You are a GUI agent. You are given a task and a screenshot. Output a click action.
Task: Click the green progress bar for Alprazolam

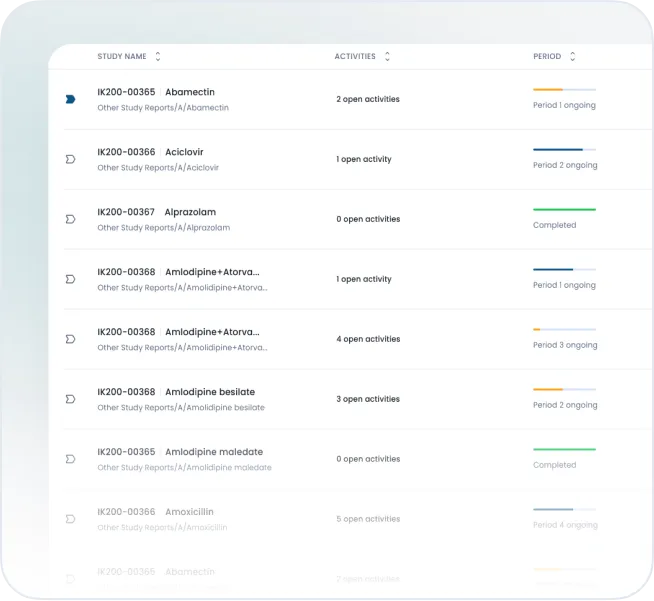[x=564, y=209]
